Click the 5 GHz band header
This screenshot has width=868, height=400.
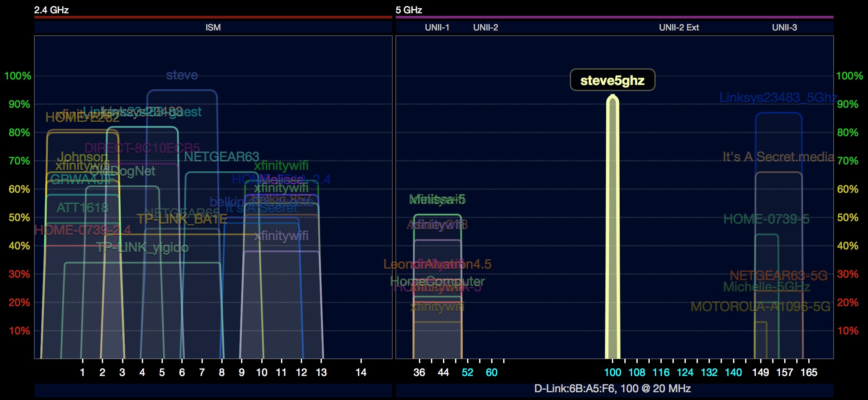pyautogui.click(x=409, y=10)
